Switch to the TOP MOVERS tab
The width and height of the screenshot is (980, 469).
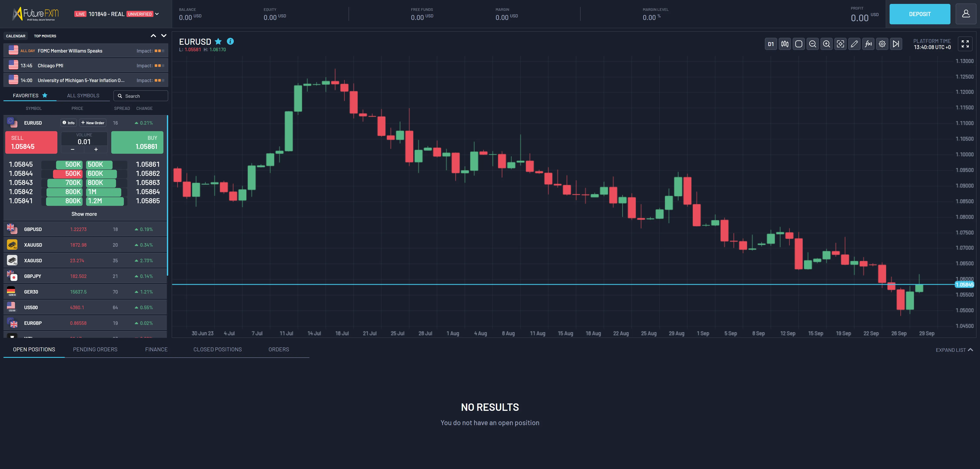[x=45, y=36]
